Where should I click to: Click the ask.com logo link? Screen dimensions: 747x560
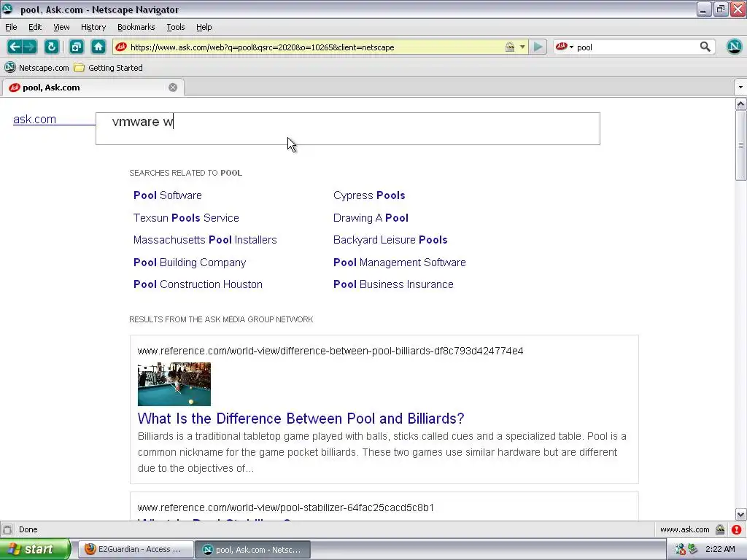click(34, 119)
